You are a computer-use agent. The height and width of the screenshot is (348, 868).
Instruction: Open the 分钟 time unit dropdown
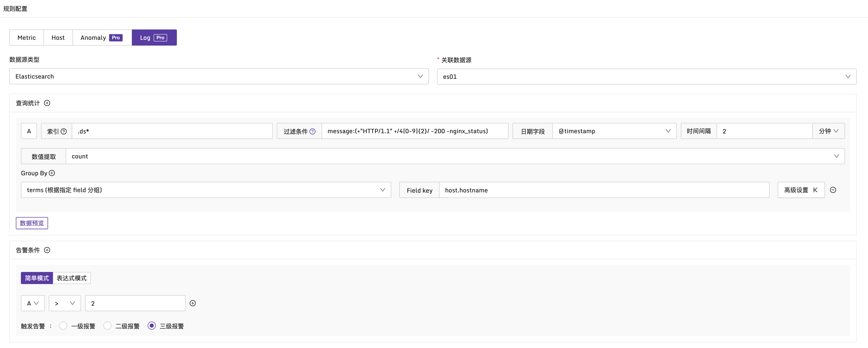click(x=829, y=131)
